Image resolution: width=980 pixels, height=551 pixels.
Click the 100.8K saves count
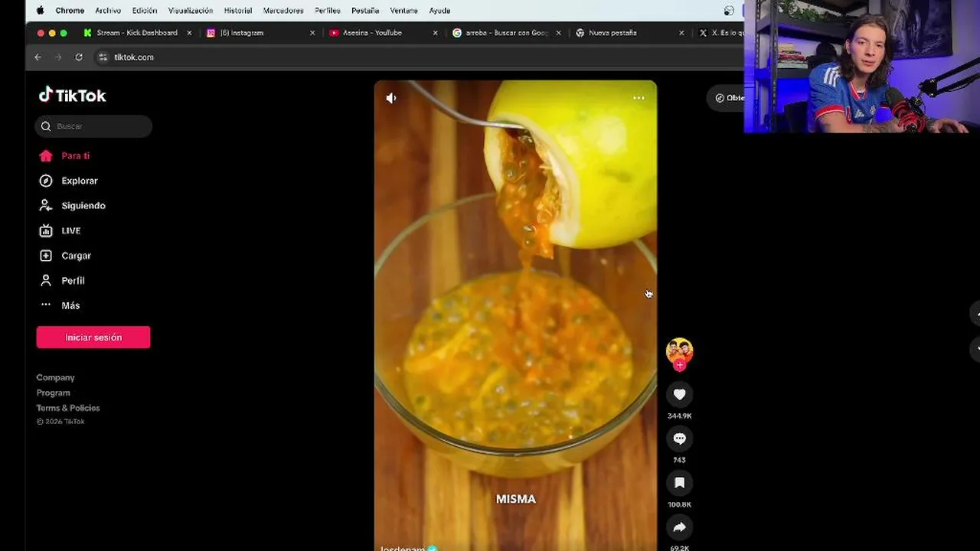click(x=679, y=504)
